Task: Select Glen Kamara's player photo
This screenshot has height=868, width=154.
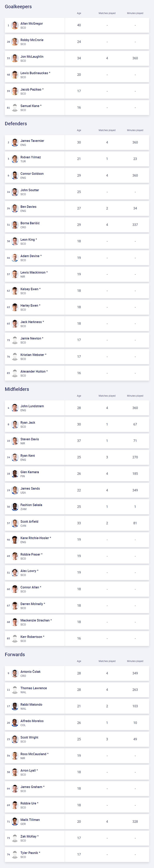Action: point(14,474)
